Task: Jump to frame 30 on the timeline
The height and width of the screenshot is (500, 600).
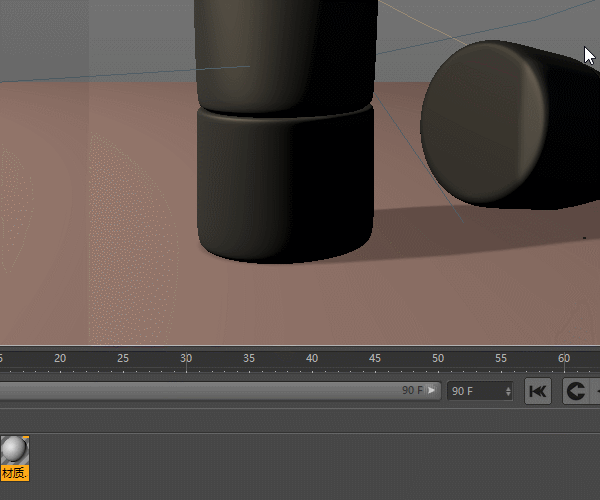Action: tap(186, 364)
